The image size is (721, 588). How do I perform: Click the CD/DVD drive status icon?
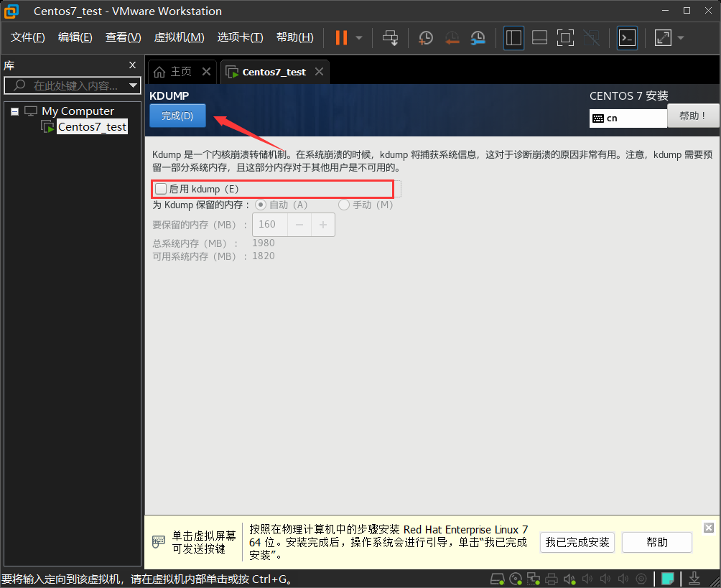[x=515, y=579]
